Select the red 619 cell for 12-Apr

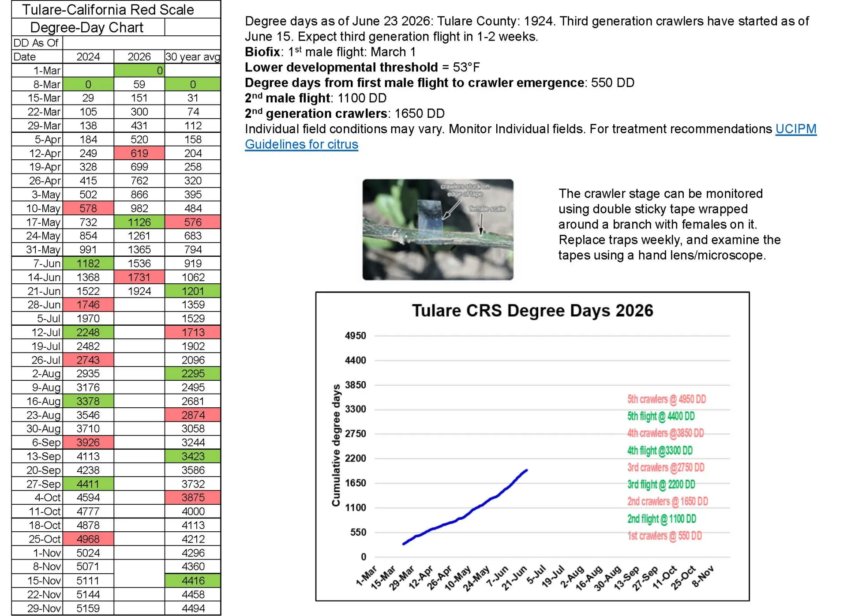[139, 153]
